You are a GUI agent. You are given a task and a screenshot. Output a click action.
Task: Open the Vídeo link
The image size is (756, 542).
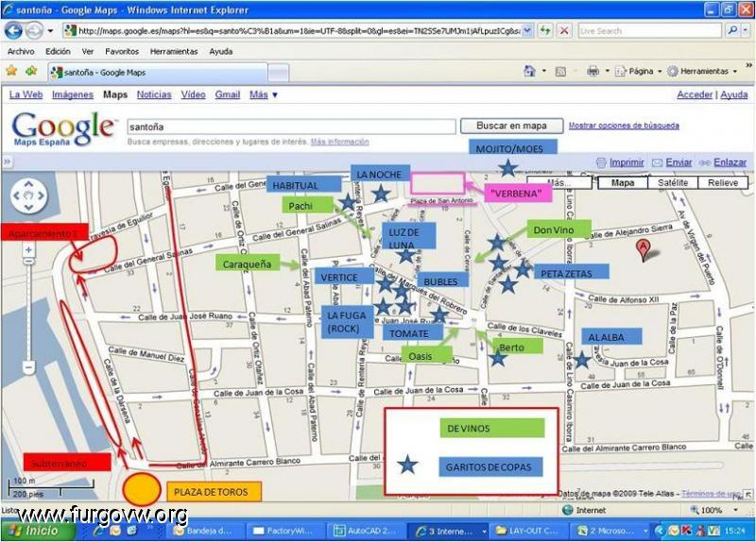(x=194, y=95)
